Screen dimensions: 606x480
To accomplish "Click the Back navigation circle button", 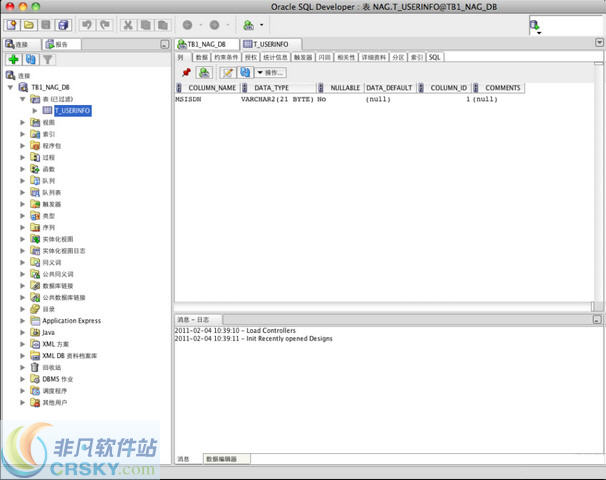I will (187, 25).
